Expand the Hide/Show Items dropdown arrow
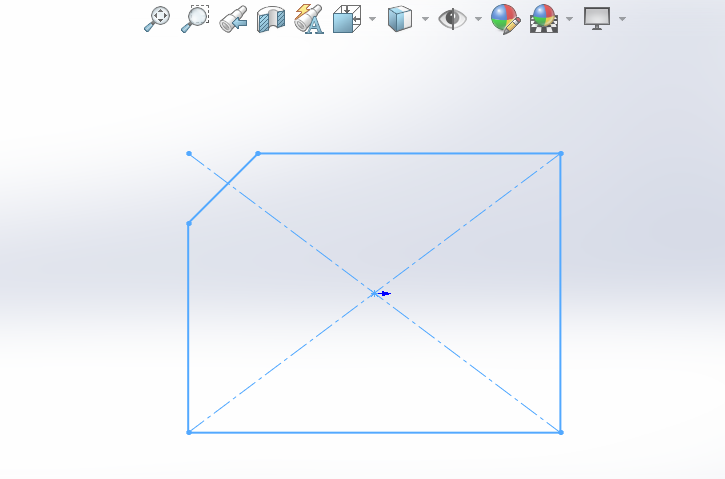This screenshot has height=479, width=725. [x=479, y=19]
